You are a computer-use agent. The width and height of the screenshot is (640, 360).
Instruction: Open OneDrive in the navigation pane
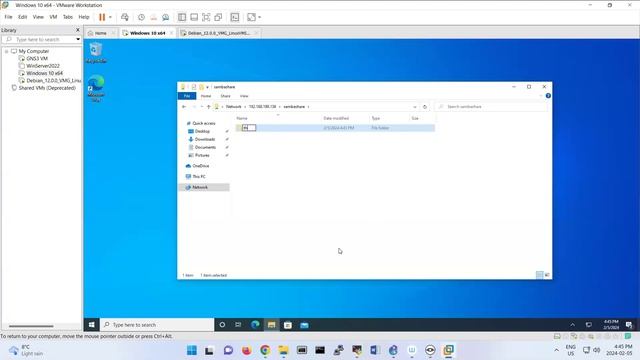(200, 166)
